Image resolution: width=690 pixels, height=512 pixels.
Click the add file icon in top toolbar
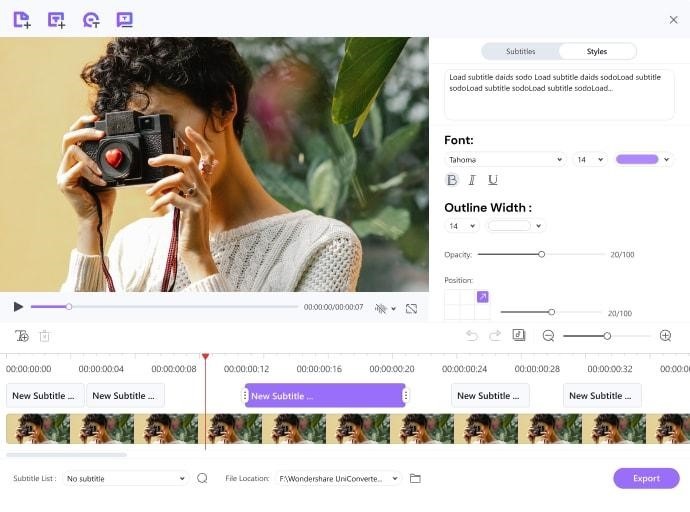click(x=22, y=19)
